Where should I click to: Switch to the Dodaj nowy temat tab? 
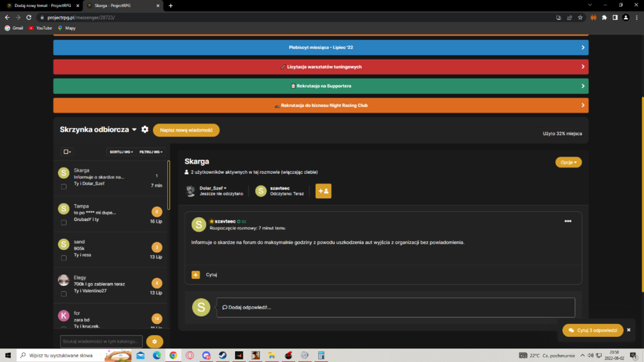43,6
